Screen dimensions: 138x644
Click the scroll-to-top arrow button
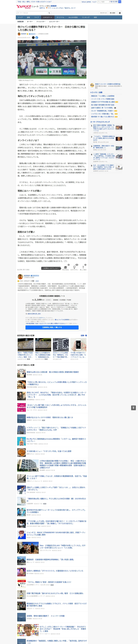coord(133,408)
